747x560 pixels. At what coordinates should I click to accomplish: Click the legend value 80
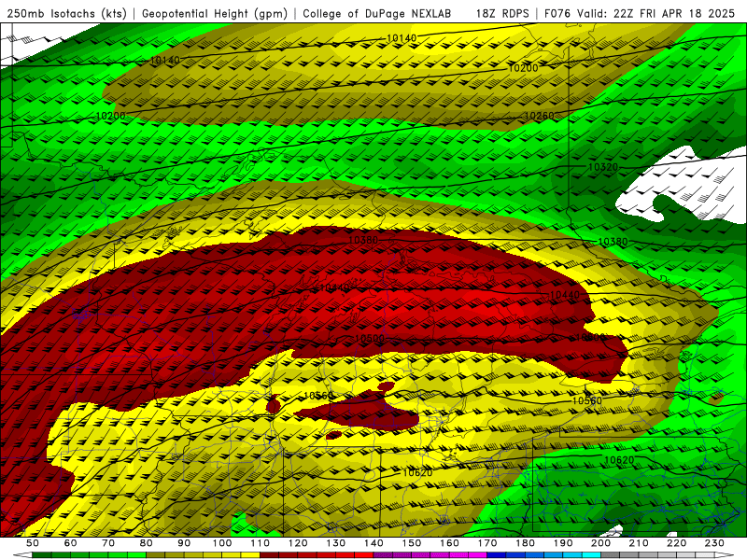pyautogui.click(x=147, y=543)
